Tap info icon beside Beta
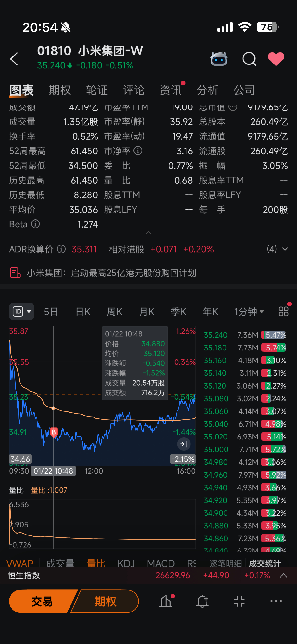297x644 pixels. 35,224
